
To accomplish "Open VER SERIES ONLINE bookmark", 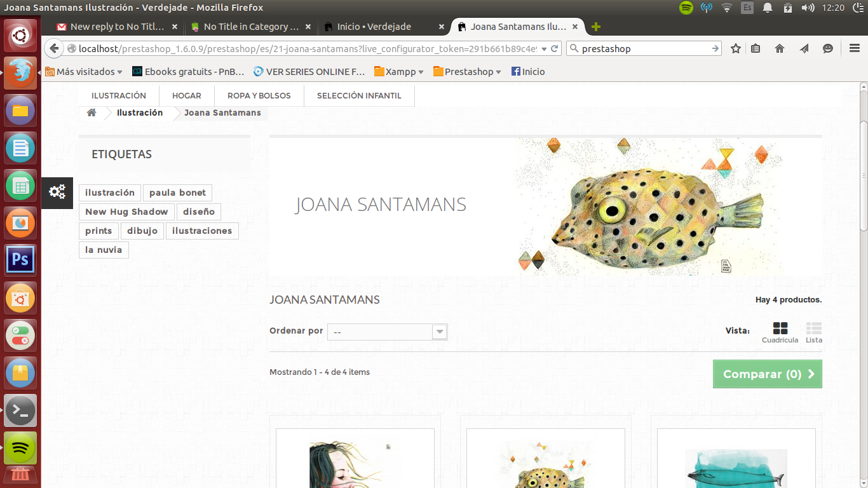I will tap(309, 72).
